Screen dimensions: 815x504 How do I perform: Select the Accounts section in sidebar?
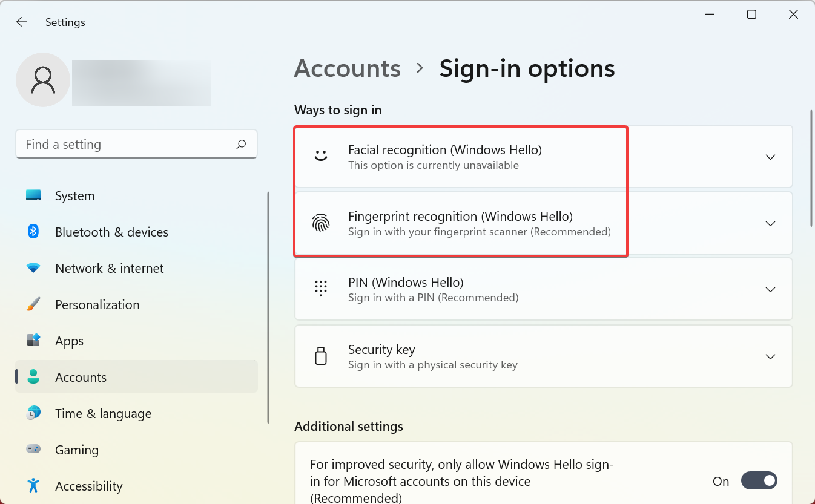pos(80,377)
